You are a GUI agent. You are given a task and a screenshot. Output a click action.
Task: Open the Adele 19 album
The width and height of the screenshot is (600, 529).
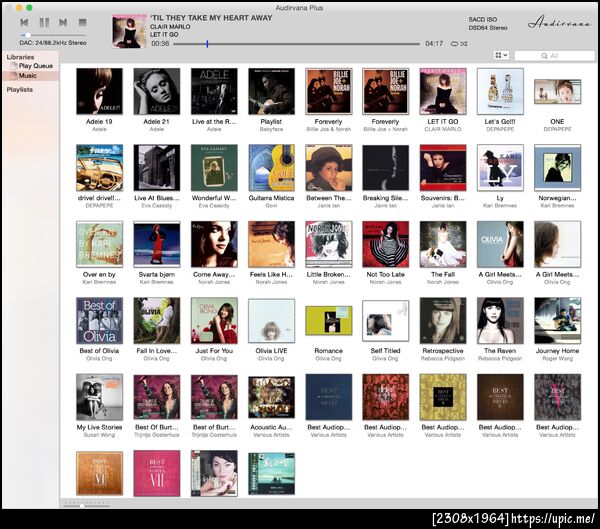(x=99, y=91)
